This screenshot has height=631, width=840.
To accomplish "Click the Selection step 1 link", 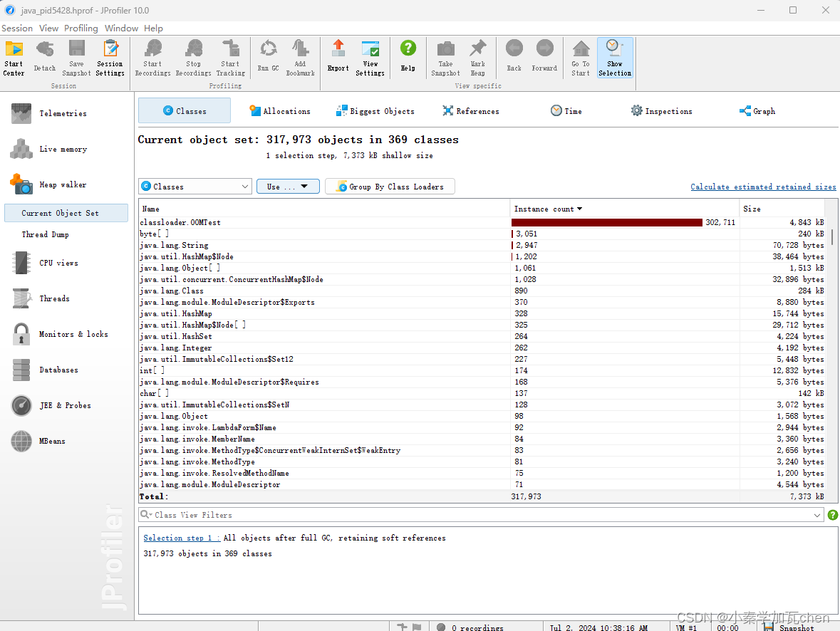I will [181, 538].
